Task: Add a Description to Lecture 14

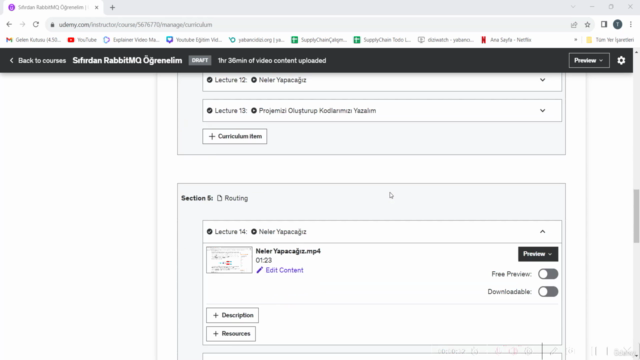Action: pos(232,315)
